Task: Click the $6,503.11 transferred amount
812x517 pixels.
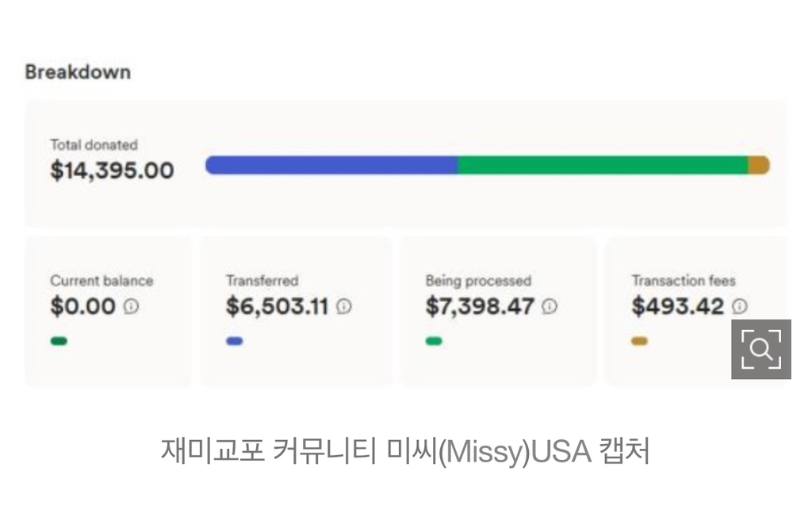Action: (x=277, y=306)
